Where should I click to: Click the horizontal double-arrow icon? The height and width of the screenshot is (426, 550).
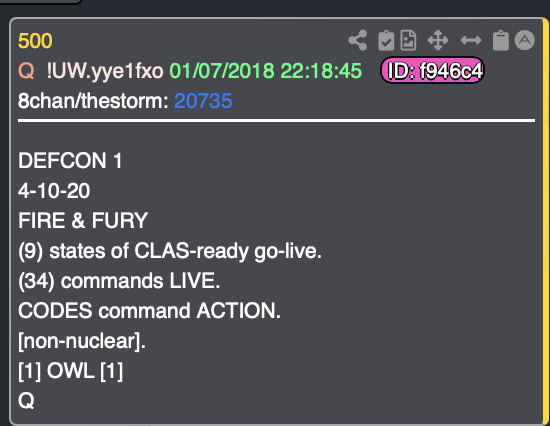click(x=471, y=40)
